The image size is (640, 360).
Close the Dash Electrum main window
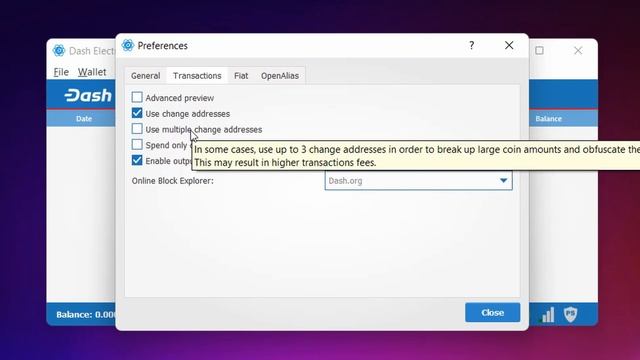pyautogui.click(x=578, y=51)
